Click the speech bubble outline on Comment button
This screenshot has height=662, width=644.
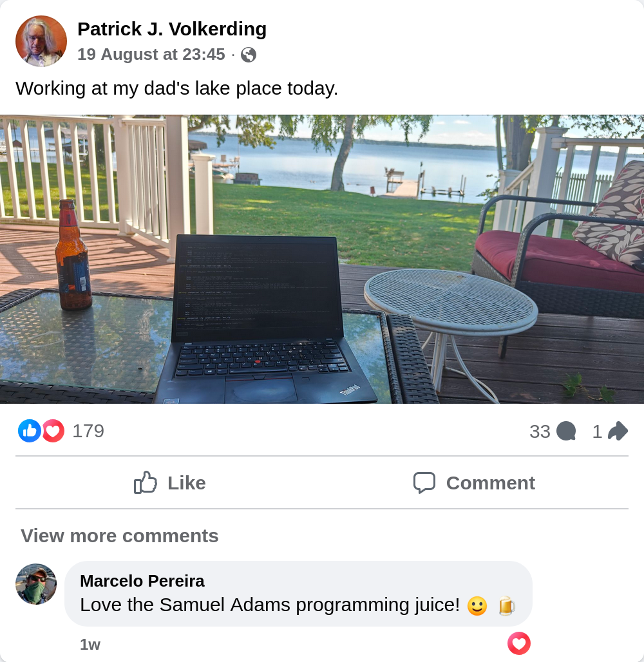tap(424, 482)
